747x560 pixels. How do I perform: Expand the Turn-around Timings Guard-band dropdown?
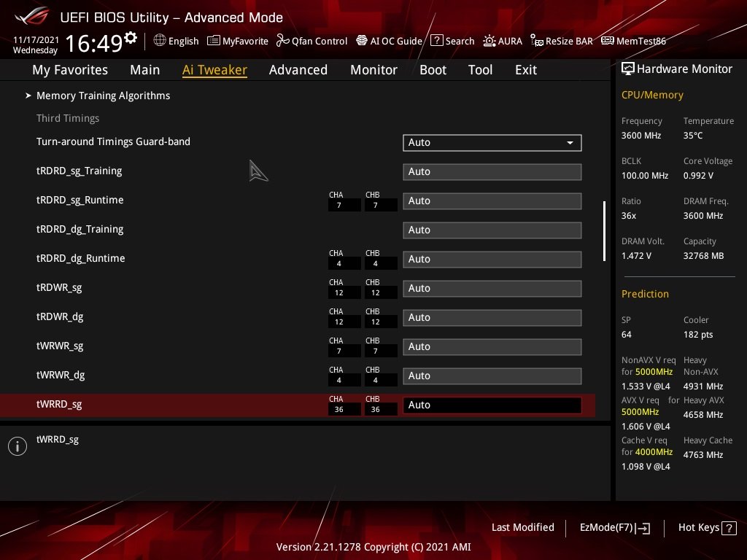point(492,142)
